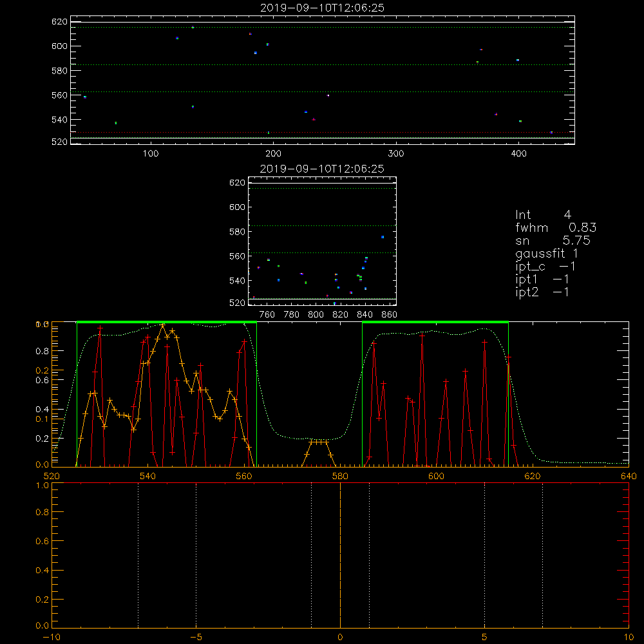Screen dimensions: 644x644
Task: Click x-axis label 200 in top plot
Action: coord(273,154)
